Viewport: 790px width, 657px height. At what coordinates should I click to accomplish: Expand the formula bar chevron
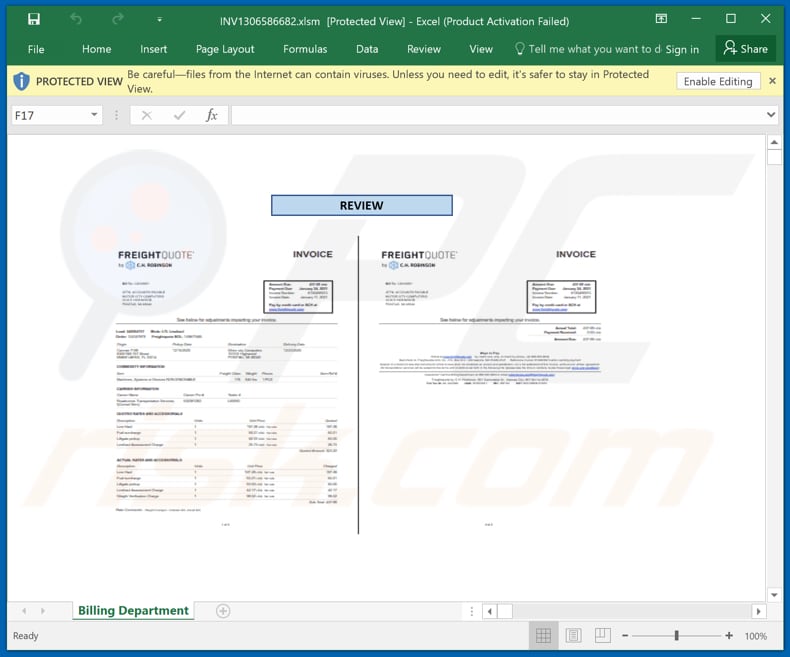tap(771, 115)
